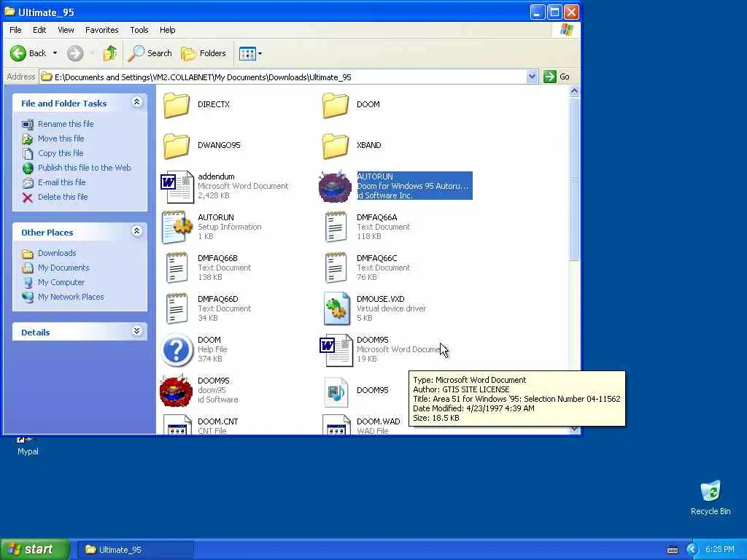Select the DMFAQ66A text document icon
Image resolution: width=747 pixels, height=560 pixels.
336,227
